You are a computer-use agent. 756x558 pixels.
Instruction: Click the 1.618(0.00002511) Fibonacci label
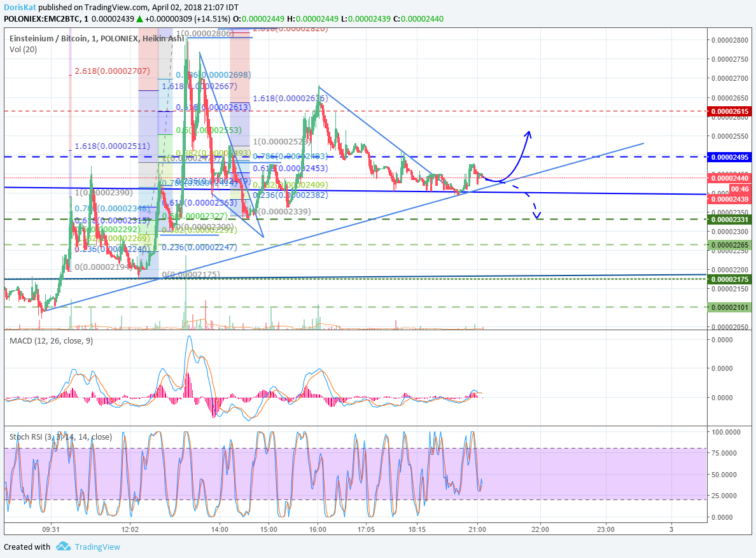pos(113,146)
